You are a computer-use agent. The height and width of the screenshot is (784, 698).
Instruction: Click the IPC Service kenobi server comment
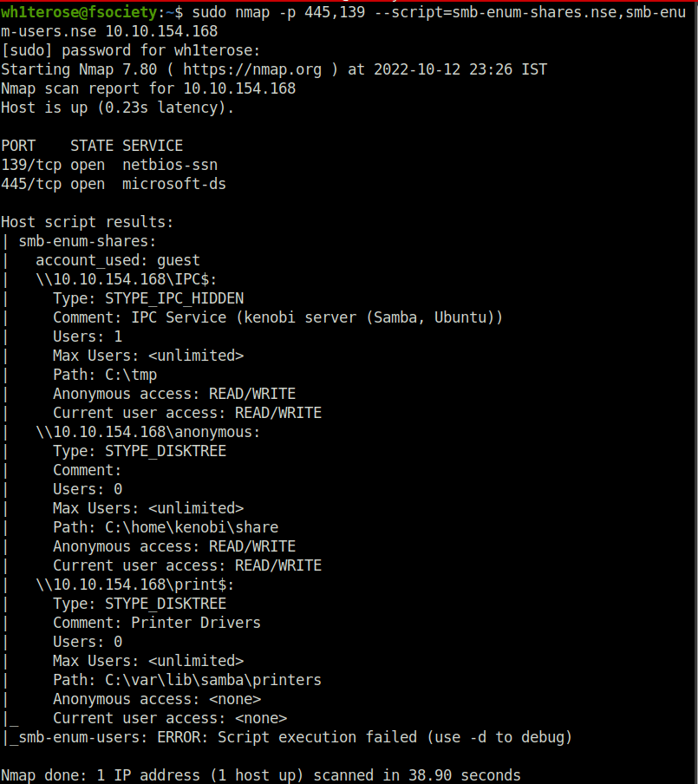tap(316, 317)
